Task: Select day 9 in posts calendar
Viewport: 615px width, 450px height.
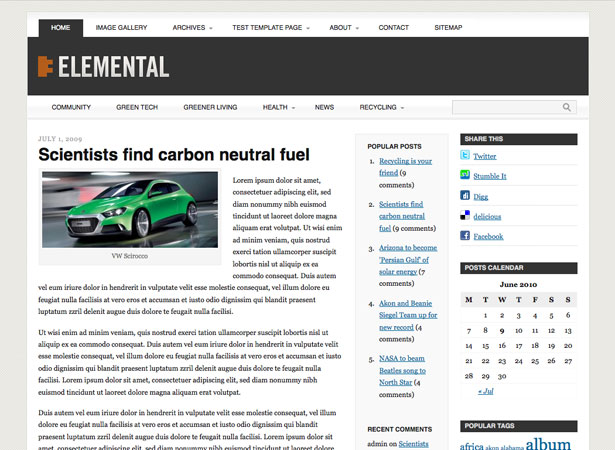Action: click(x=502, y=331)
